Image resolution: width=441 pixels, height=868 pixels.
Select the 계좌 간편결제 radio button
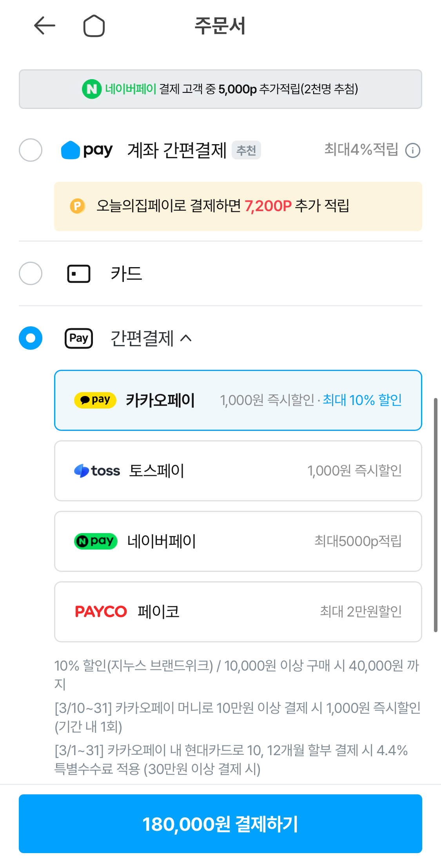pyautogui.click(x=31, y=150)
